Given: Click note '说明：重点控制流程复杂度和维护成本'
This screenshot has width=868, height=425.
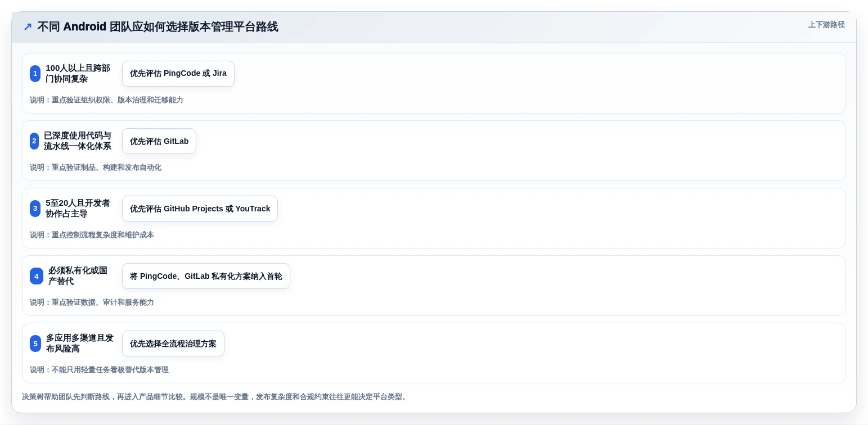Looking at the screenshot, I should (92, 235).
